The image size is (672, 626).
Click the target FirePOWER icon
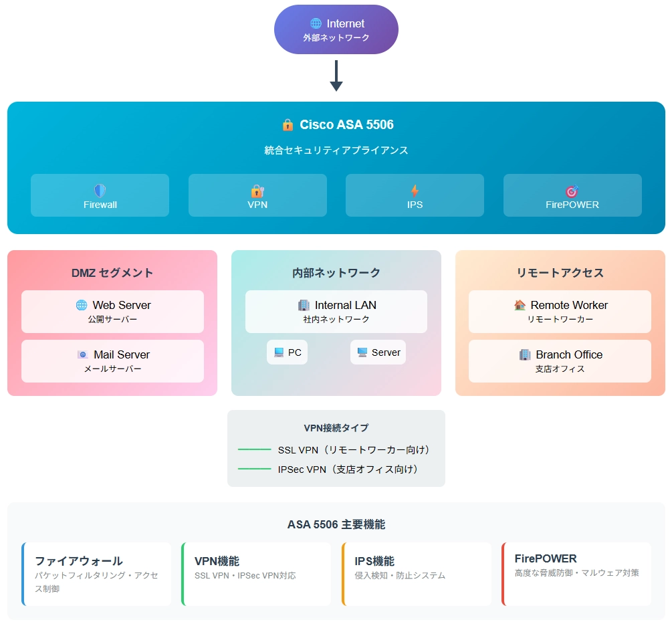(572, 191)
